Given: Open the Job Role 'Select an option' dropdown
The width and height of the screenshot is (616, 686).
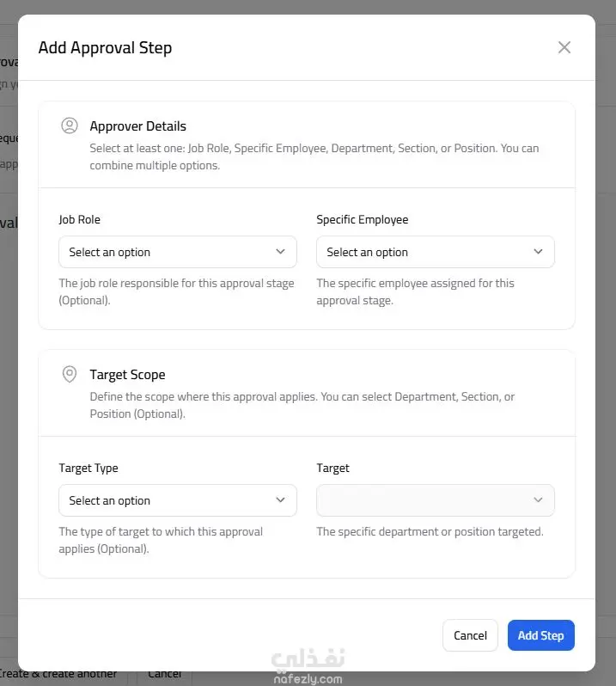Looking at the screenshot, I should click(x=178, y=252).
